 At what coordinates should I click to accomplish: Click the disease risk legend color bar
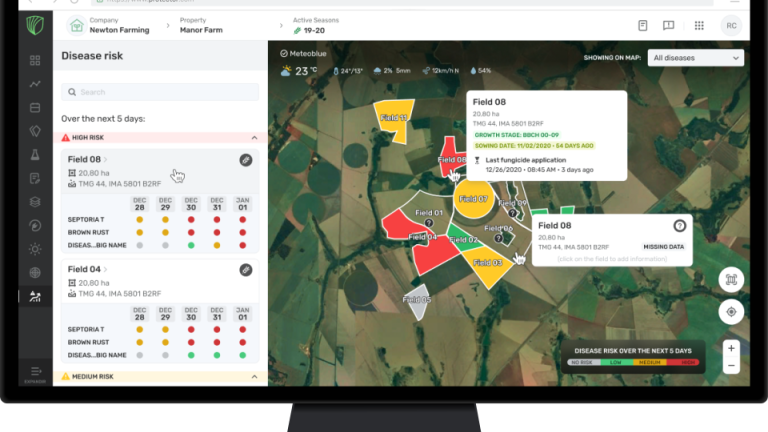633,362
